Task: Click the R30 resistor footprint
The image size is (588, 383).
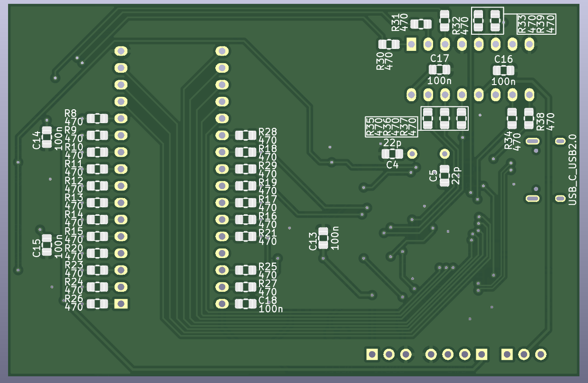Action: (389, 45)
